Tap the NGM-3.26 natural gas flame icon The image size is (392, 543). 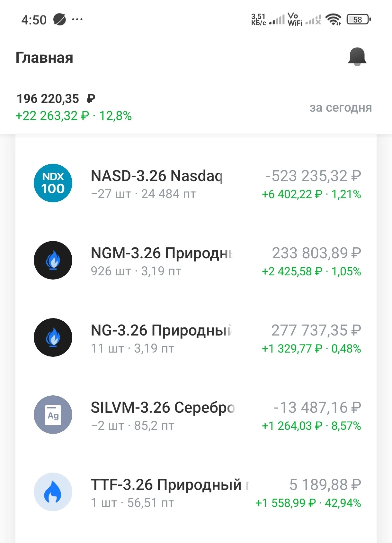[x=53, y=260]
